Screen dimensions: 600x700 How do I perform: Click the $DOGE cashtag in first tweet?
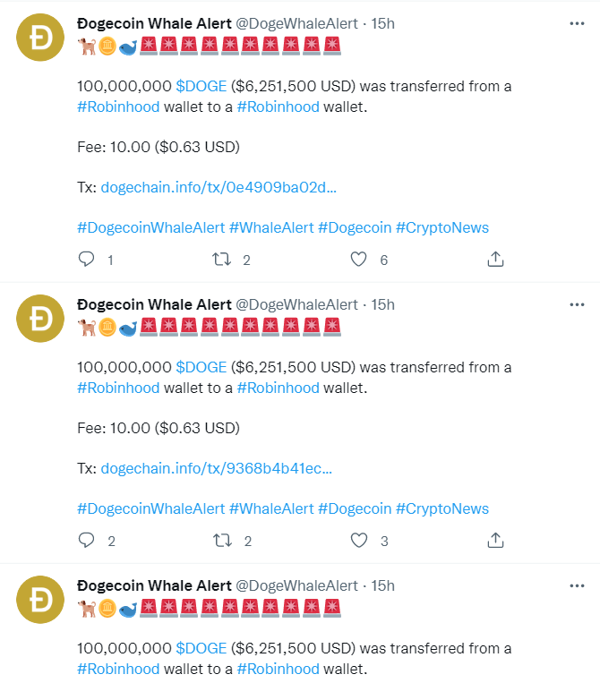(201, 87)
